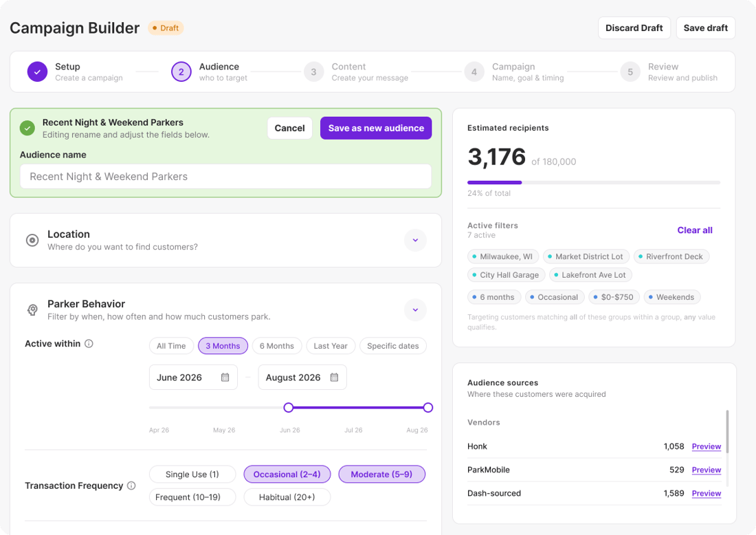
Task: Click the Location target icon
Action: (32, 240)
